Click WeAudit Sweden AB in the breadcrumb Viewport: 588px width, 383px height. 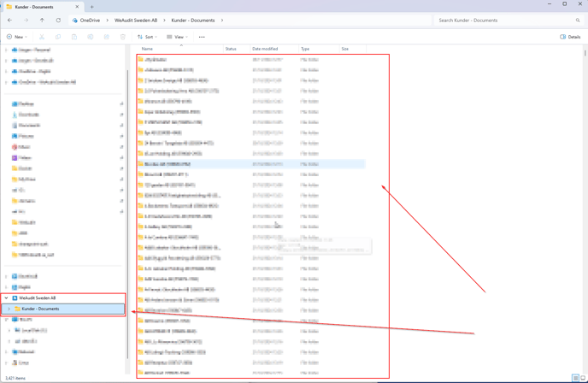click(x=136, y=21)
